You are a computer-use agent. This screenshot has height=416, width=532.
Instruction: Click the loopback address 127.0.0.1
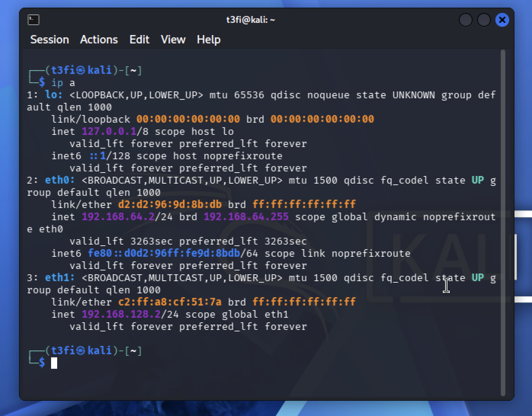[109, 131]
